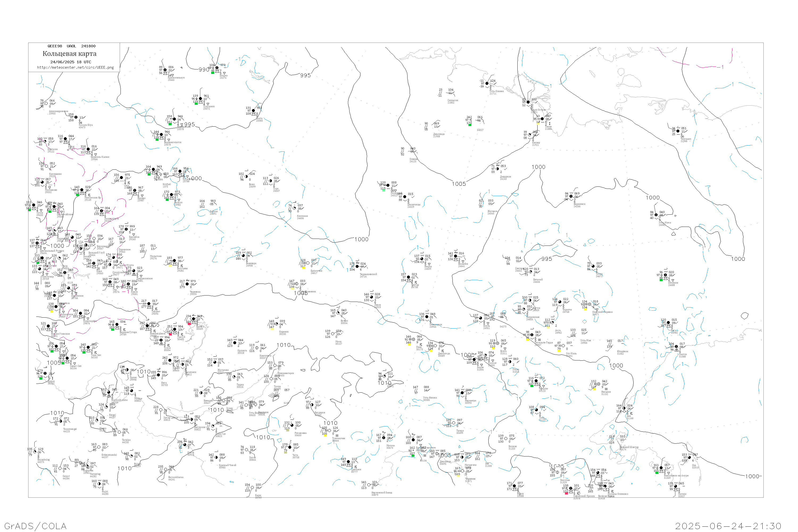Click the Туруханск station cloud circle
The width and height of the screenshot is (798, 532).
coord(200,99)
